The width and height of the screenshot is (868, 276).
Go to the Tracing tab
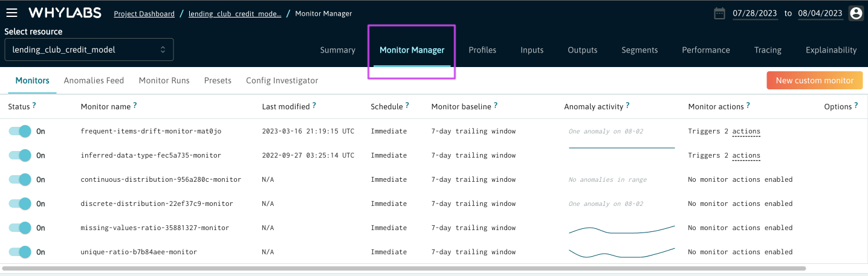pos(768,50)
